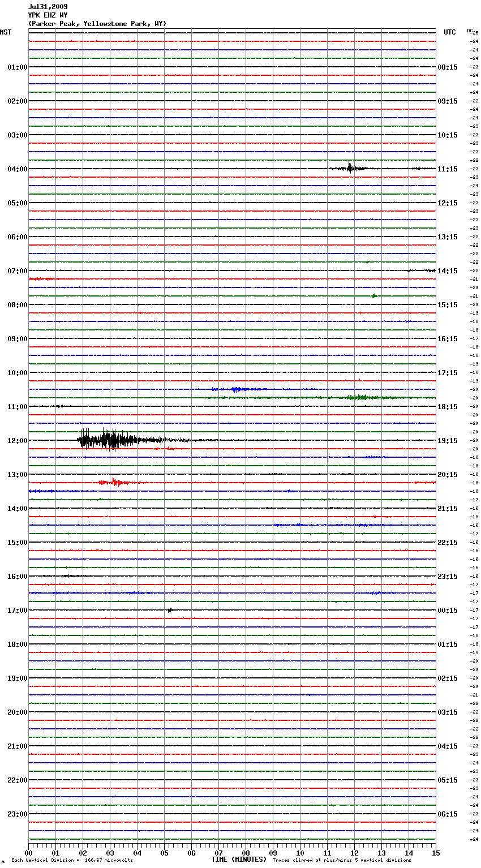
Task: Select the 17:00 MST time label
Action: tap(17, 611)
